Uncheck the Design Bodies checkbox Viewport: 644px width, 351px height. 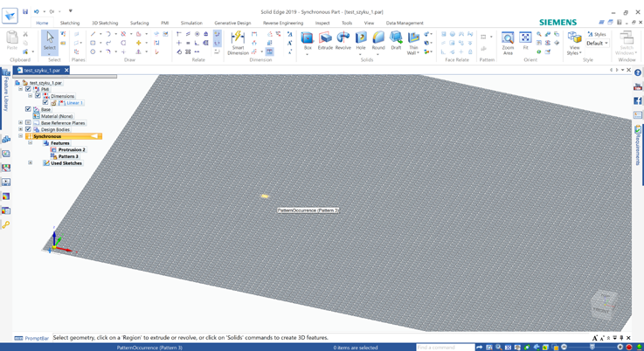point(28,129)
